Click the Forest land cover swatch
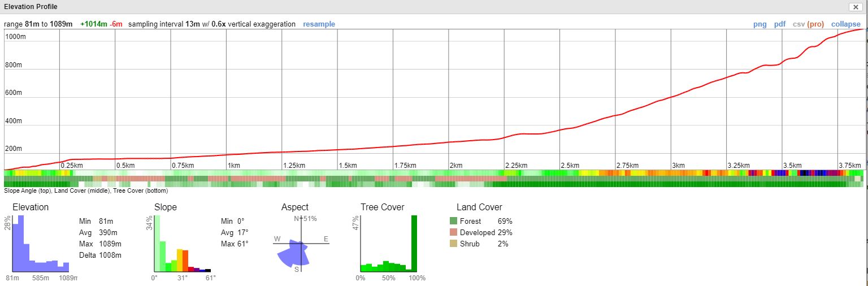 click(x=453, y=222)
